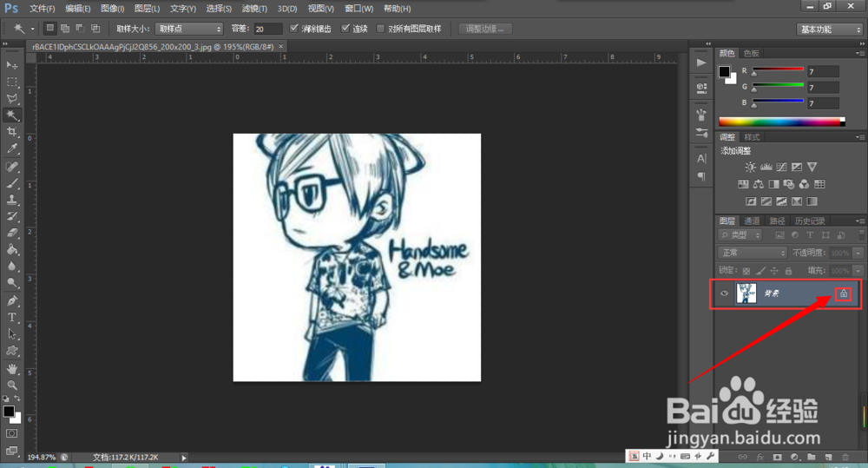Toggle Quick Mask mode in toolbox

click(x=11, y=433)
